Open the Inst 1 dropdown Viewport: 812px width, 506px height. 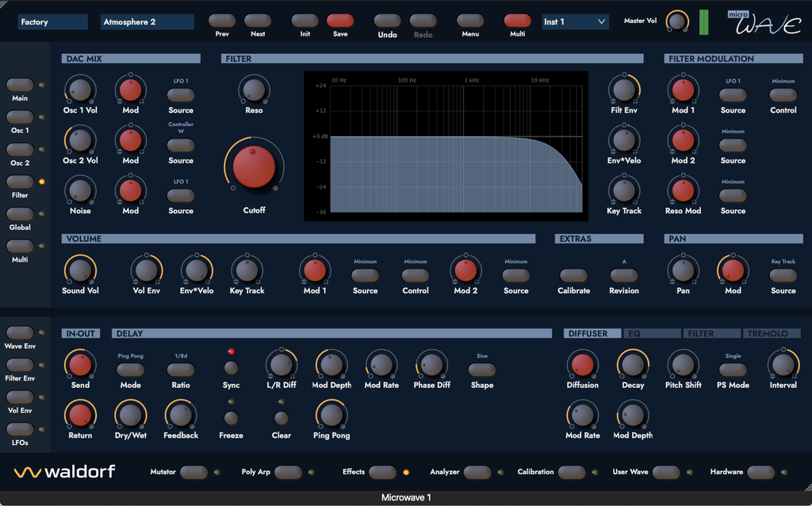point(575,21)
